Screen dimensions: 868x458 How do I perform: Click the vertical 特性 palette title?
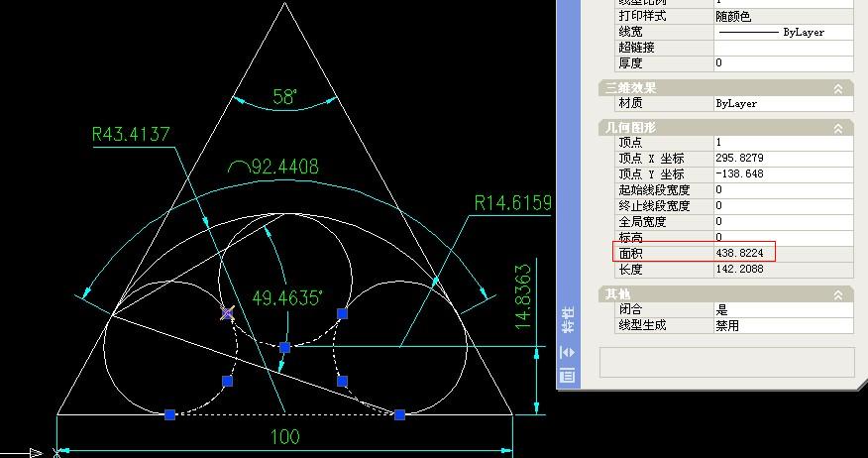pyautogui.click(x=568, y=320)
